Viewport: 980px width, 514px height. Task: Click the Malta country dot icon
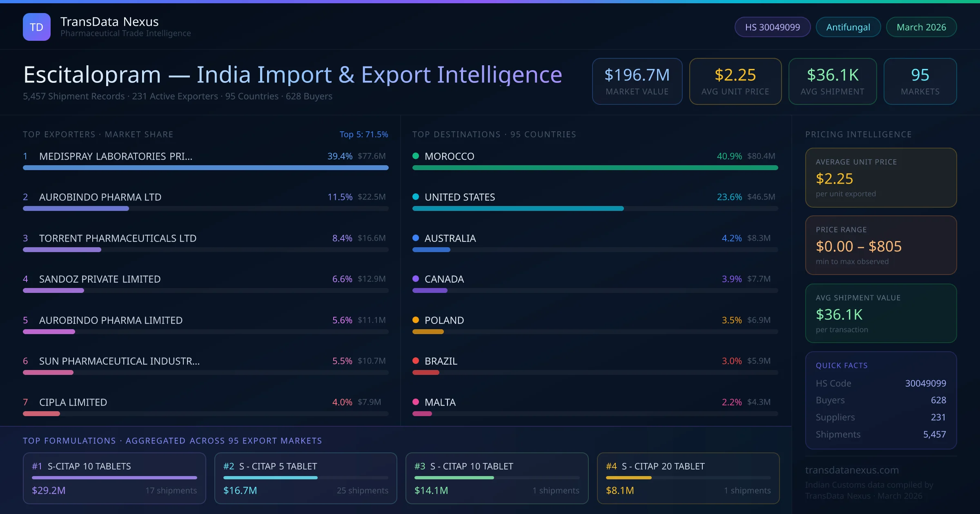point(416,402)
